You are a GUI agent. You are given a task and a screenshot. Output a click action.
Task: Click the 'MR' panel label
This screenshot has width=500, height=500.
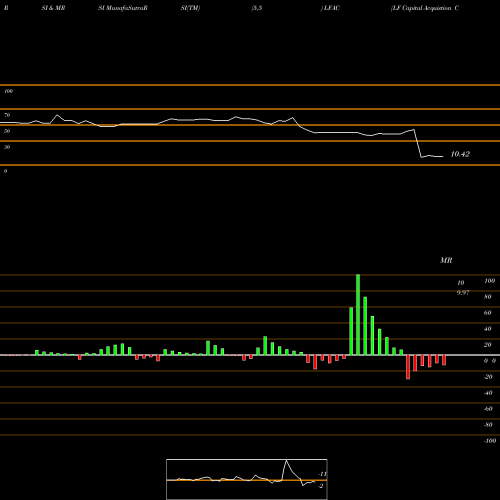(x=446, y=260)
